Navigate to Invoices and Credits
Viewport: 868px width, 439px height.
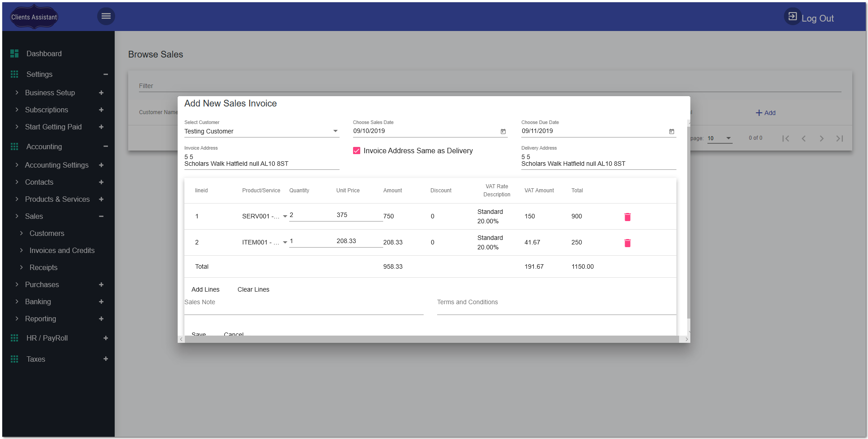coord(62,250)
